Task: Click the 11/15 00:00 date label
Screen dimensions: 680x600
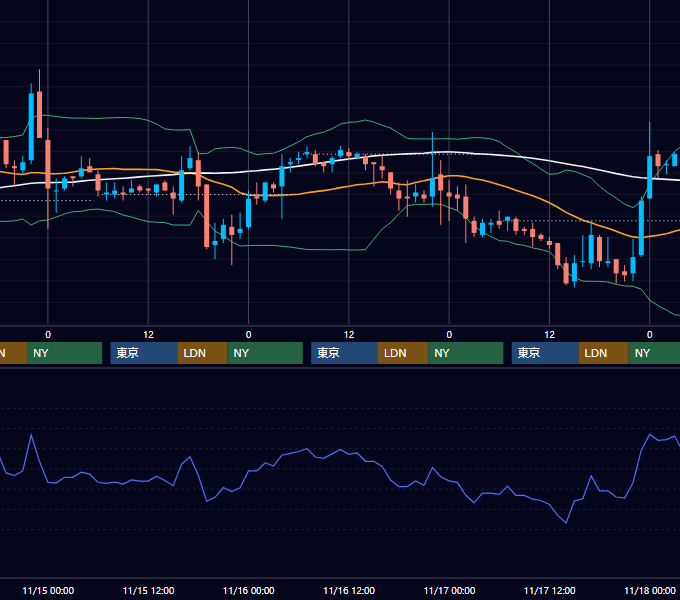Action: tap(48, 590)
